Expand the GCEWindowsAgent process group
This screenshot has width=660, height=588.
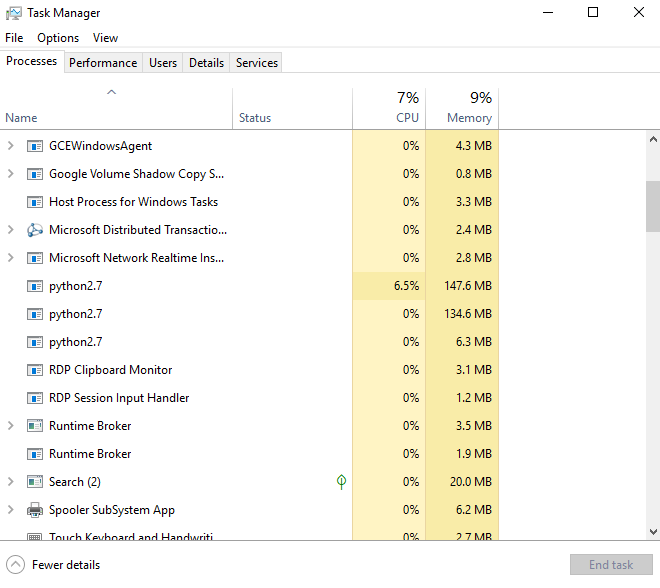click(x=10, y=146)
